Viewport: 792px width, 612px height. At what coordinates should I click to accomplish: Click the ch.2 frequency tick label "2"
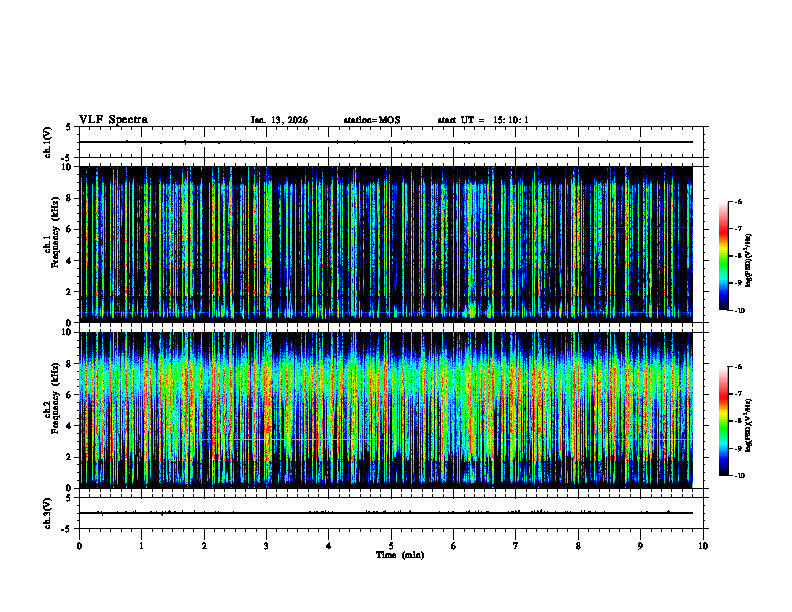69,457
